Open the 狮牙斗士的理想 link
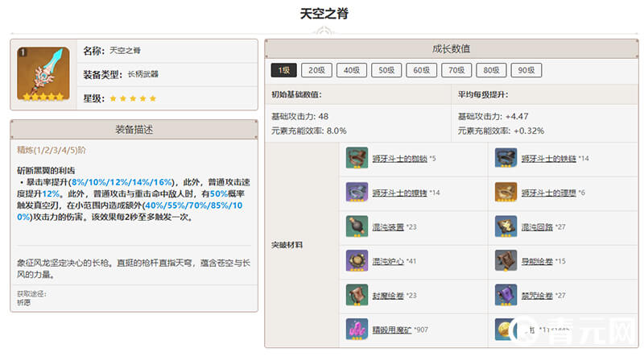The image size is (644, 357). tap(549, 193)
